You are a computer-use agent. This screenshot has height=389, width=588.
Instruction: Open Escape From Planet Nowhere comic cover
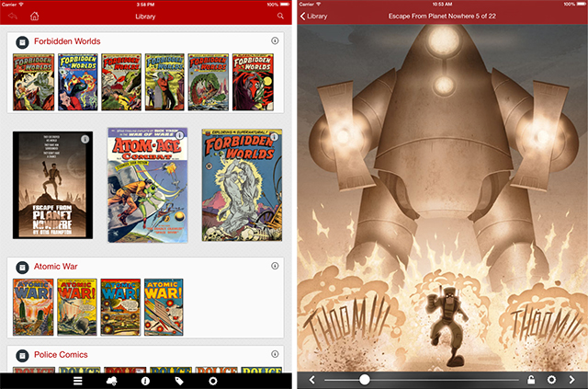(53, 185)
